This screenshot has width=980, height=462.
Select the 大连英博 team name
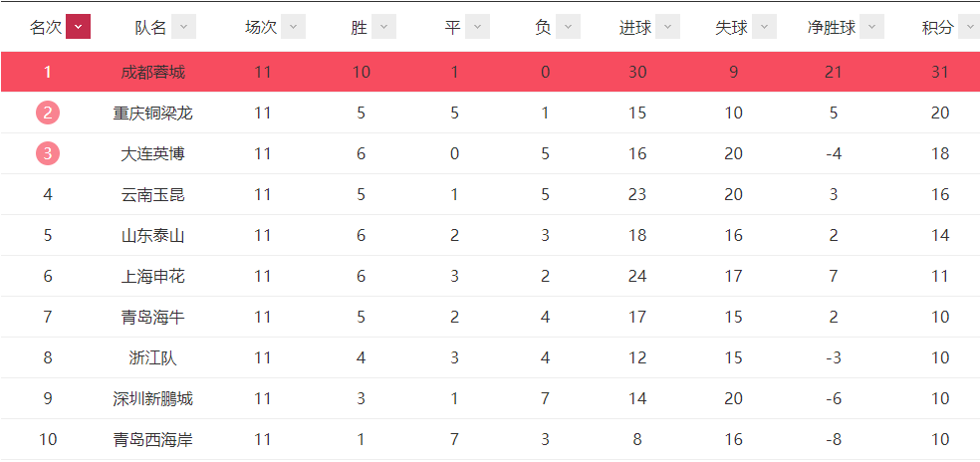153,153
